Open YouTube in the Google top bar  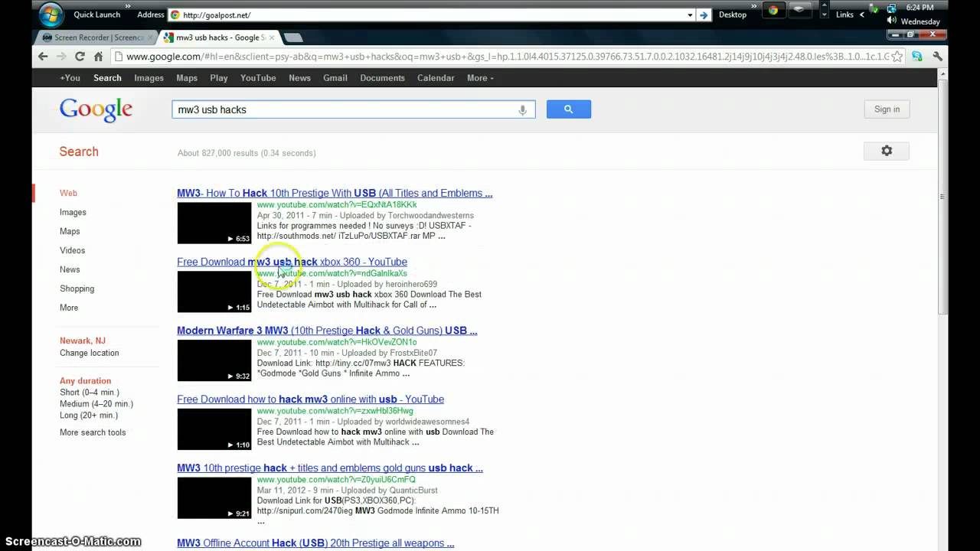pyautogui.click(x=258, y=78)
